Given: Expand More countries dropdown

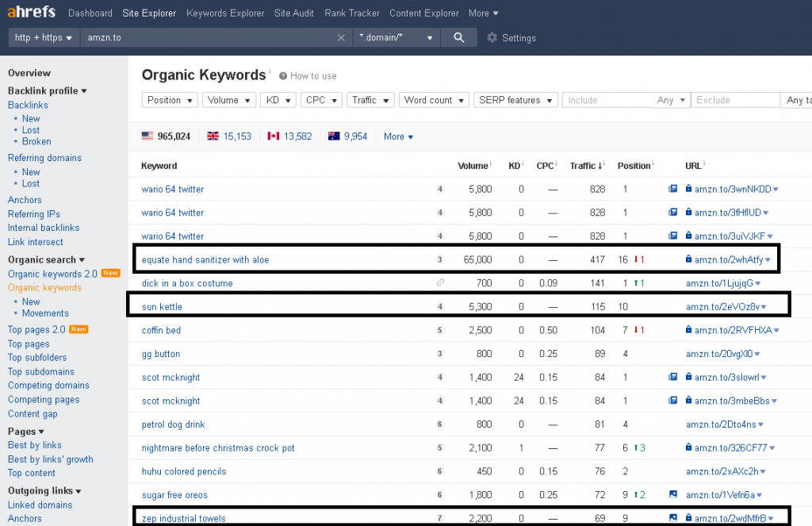Looking at the screenshot, I should [x=398, y=136].
